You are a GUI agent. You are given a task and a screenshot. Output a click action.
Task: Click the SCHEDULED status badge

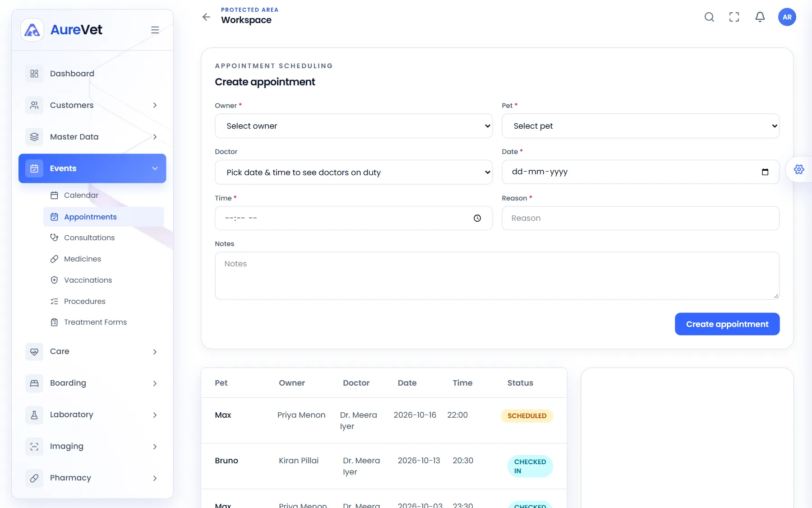coord(527,416)
